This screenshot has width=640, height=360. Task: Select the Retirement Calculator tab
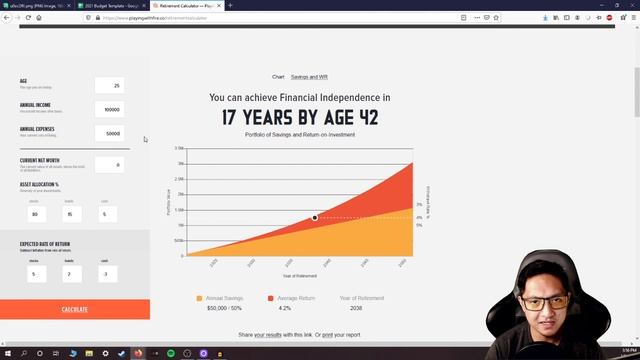tap(187, 6)
